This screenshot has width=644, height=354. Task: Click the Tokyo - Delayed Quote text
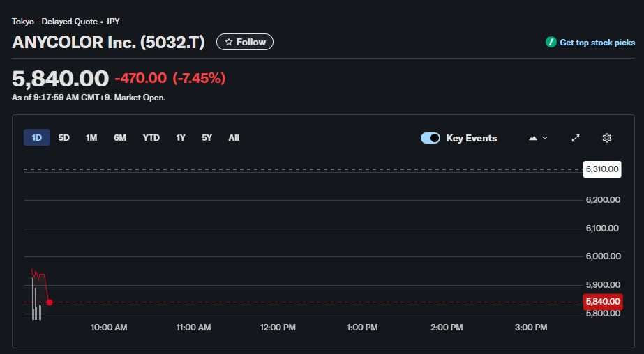[54, 22]
